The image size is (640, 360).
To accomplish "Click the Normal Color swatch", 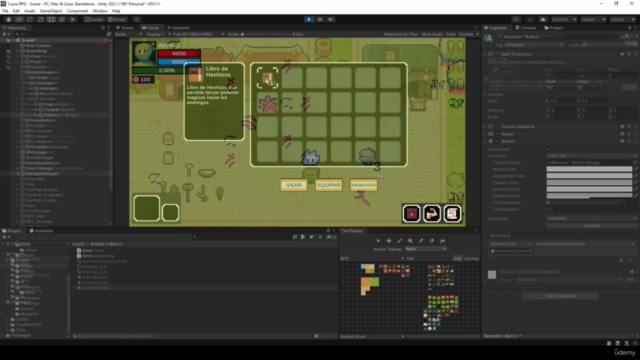I will click(589, 169).
